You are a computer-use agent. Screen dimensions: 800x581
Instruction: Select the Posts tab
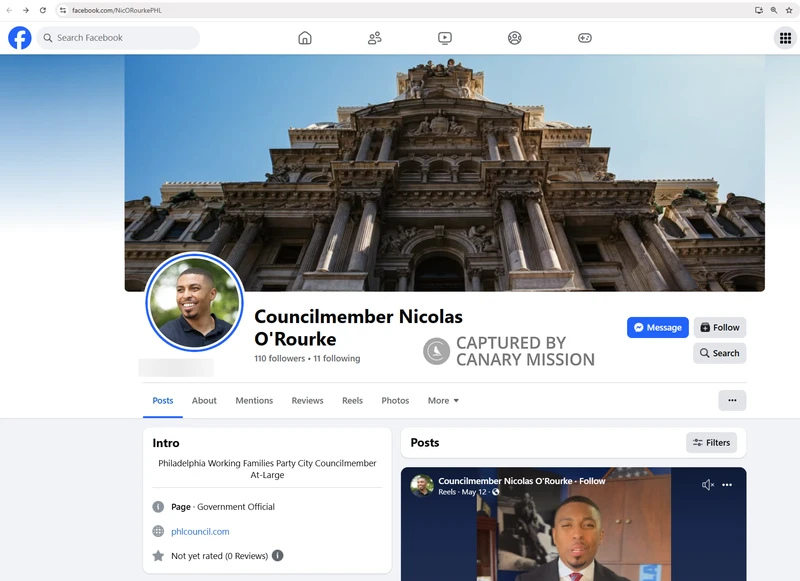tap(163, 400)
